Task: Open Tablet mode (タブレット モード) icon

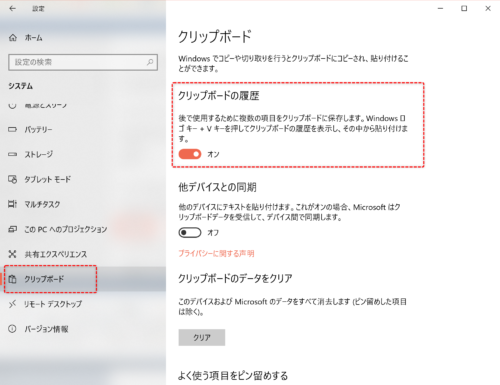Action: [12, 179]
